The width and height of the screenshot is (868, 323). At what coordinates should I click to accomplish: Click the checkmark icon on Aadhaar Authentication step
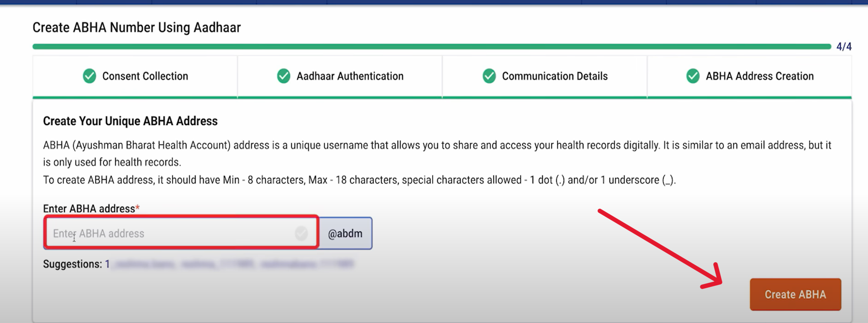coord(283,76)
